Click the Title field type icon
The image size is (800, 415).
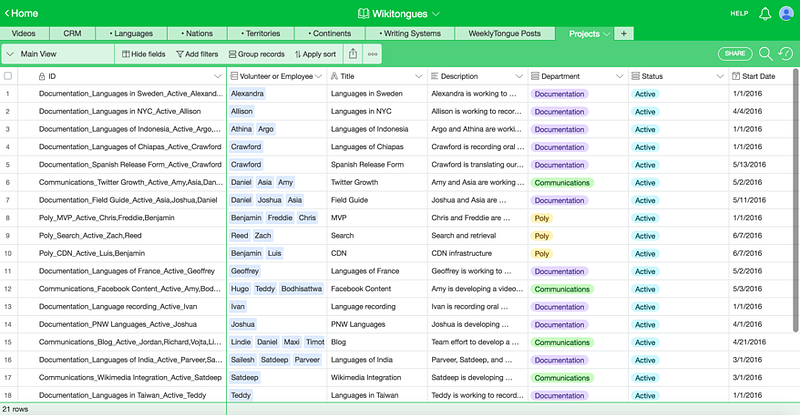[334, 76]
